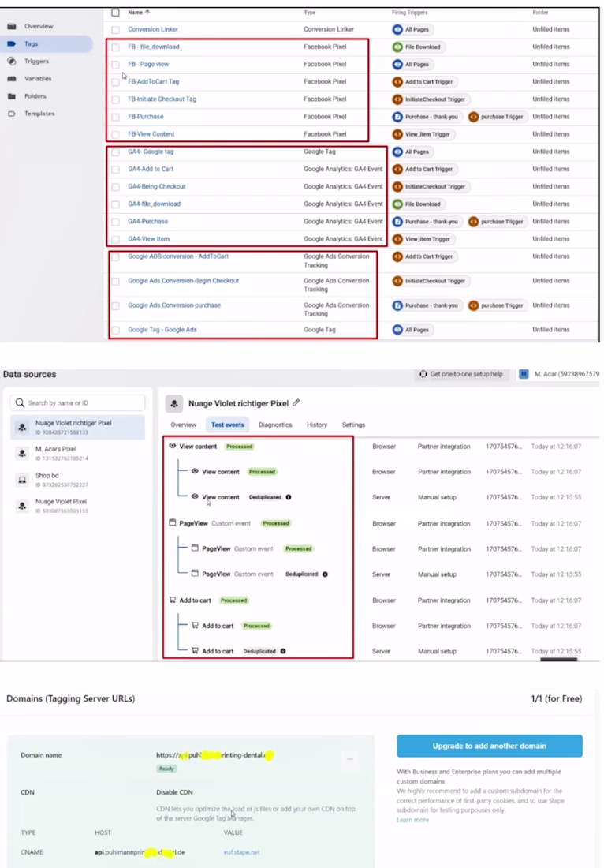Open the FB-View Content tag
The height and width of the screenshot is (868, 604).
tap(151, 134)
